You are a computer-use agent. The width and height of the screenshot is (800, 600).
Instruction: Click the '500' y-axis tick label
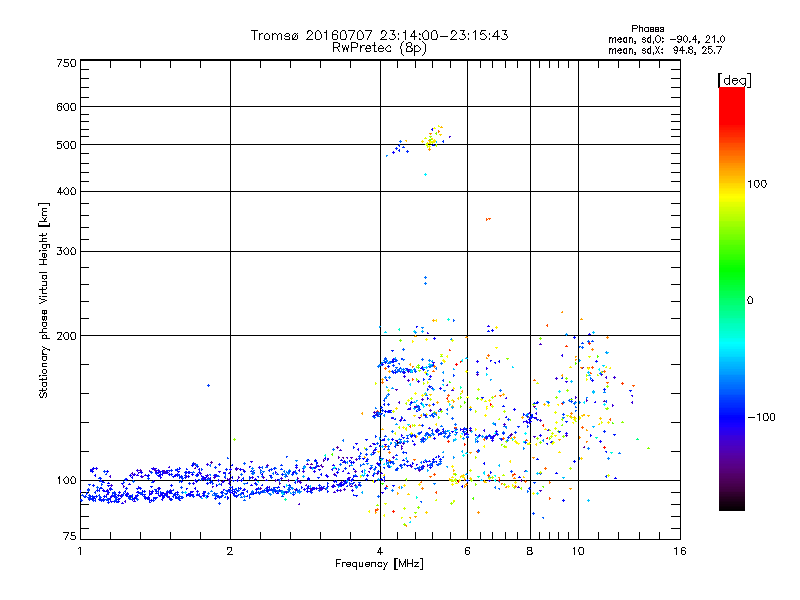click(x=66, y=145)
